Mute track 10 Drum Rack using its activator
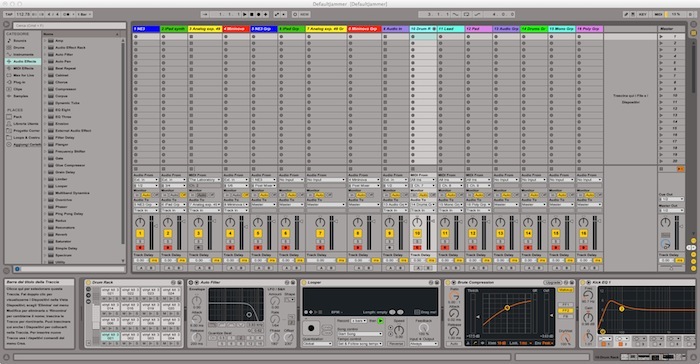Viewport: 700px width, 364px height. tap(417, 233)
